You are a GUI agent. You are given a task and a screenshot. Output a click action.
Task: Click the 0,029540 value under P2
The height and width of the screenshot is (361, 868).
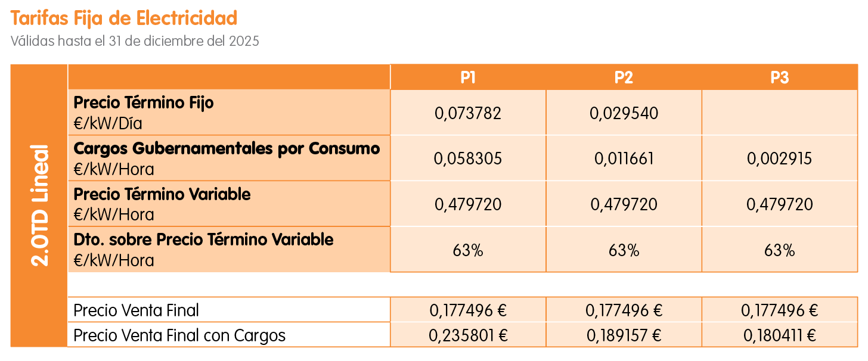tap(624, 113)
